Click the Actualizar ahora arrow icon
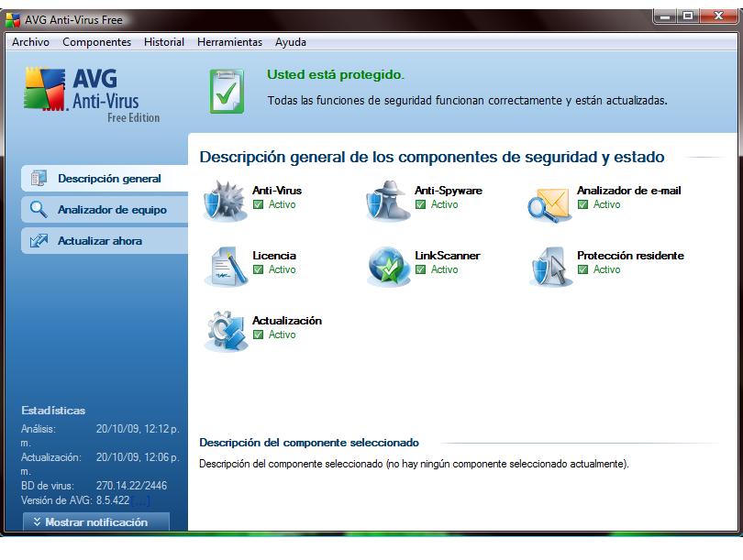The height and width of the screenshot is (560, 743). click(x=39, y=240)
